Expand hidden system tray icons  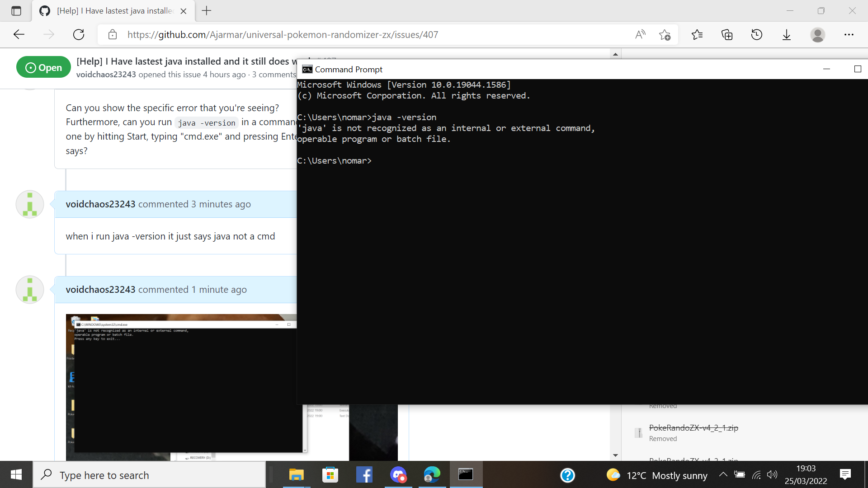click(x=723, y=474)
